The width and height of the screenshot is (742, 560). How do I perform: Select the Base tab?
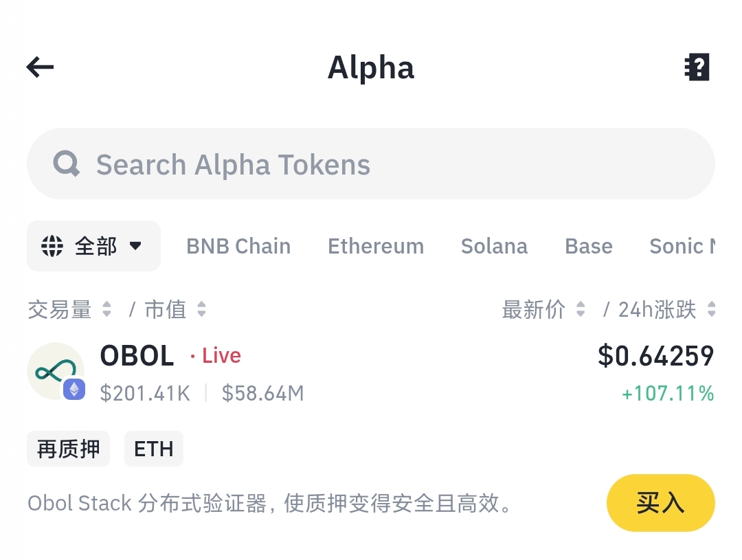click(x=589, y=246)
